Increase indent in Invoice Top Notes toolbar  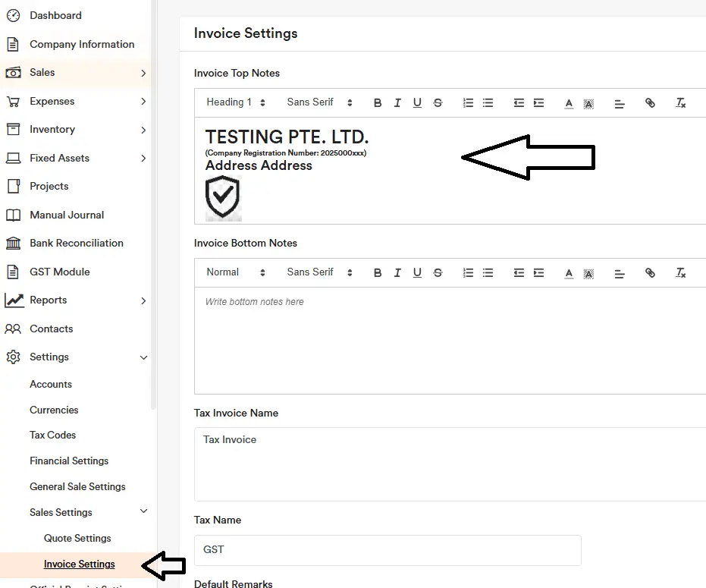[538, 103]
